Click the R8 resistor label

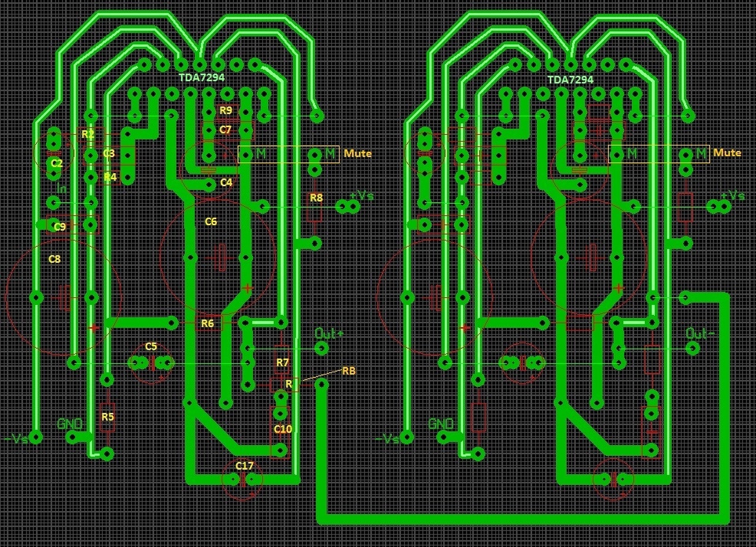pyautogui.click(x=317, y=197)
